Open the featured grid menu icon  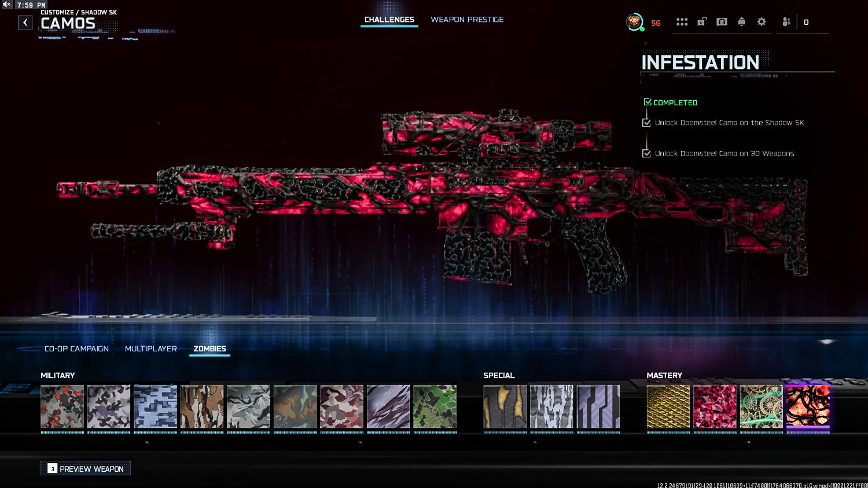click(682, 21)
